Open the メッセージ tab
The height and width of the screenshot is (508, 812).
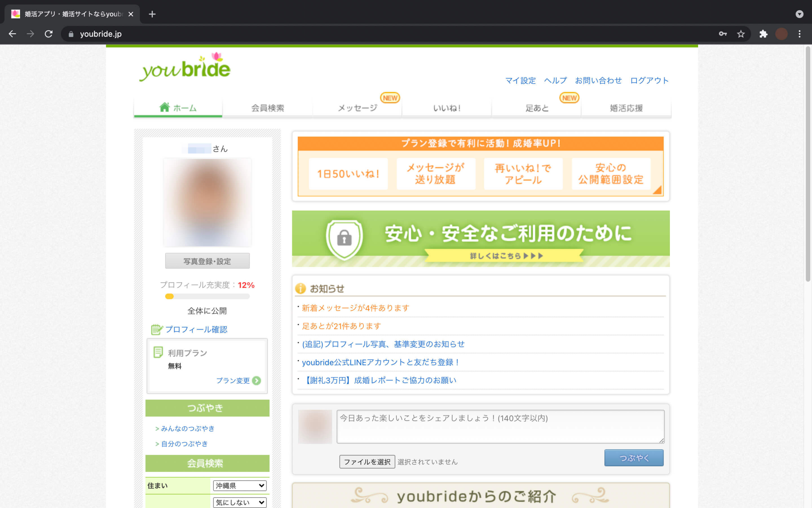pos(357,108)
